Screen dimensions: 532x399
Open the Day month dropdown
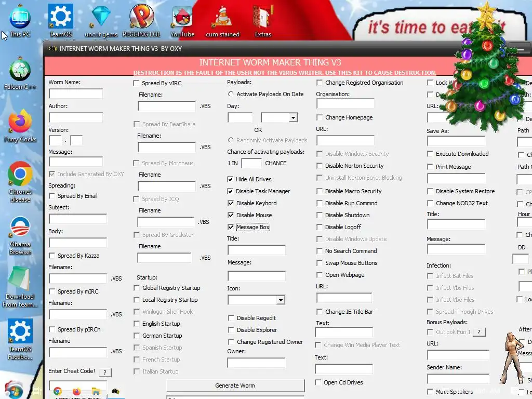tap(293, 118)
